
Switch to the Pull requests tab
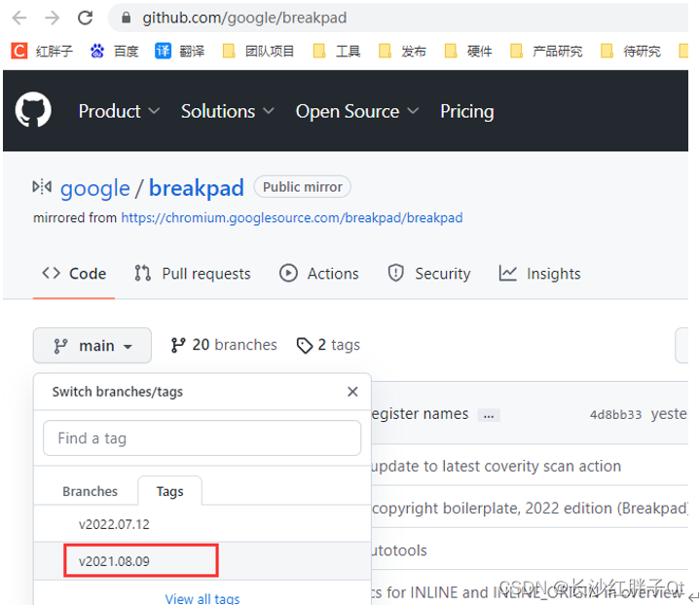[193, 274]
